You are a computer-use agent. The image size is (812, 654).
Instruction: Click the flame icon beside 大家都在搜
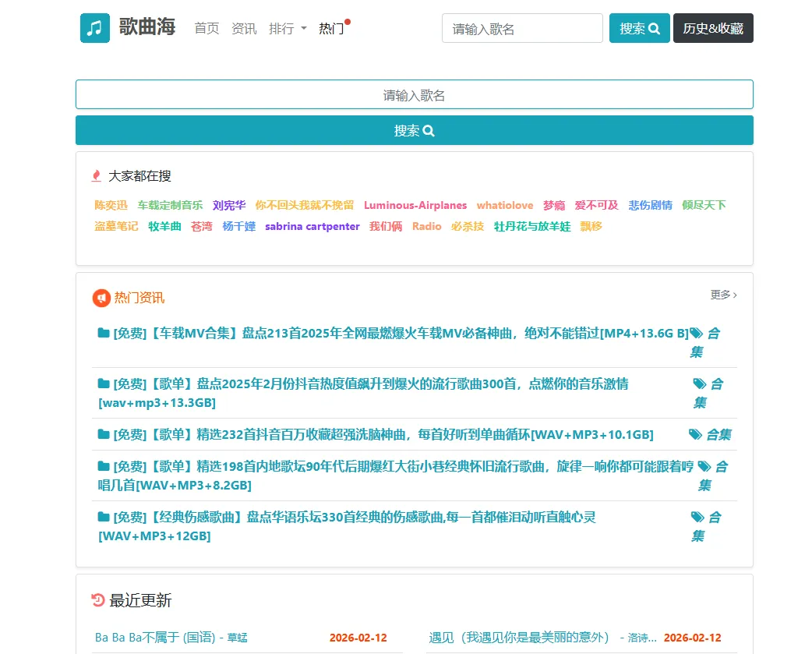(96, 176)
